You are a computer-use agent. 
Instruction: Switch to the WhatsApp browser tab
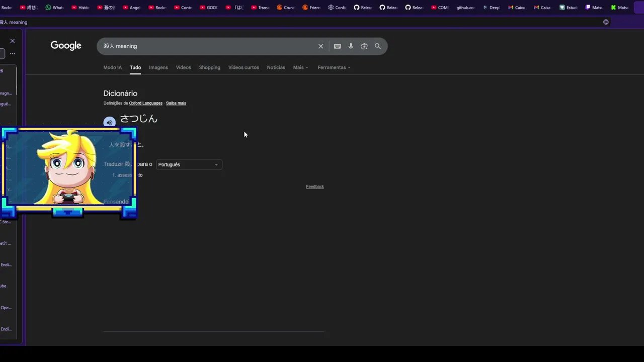coord(54,8)
